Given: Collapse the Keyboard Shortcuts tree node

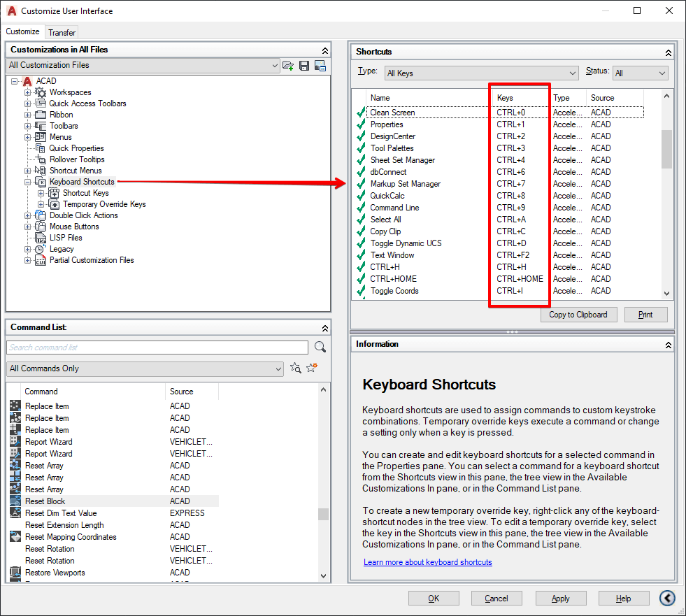Looking at the screenshot, I should pyautogui.click(x=27, y=182).
